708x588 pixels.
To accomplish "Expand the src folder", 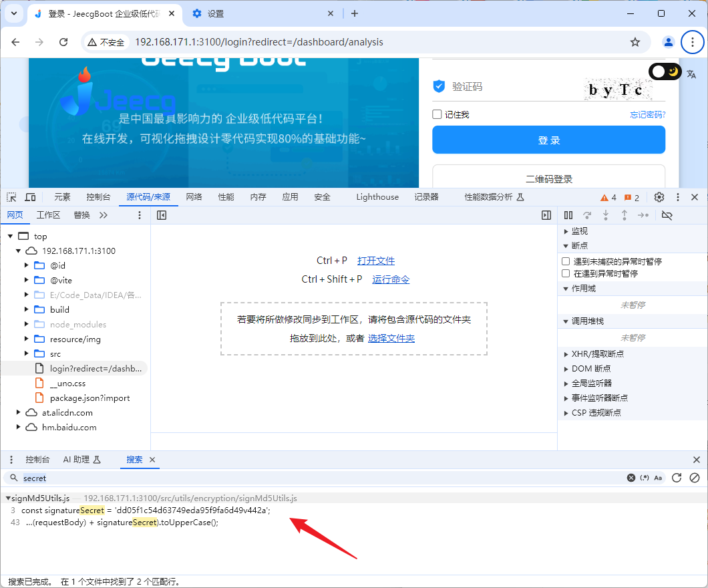I will [27, 353].
